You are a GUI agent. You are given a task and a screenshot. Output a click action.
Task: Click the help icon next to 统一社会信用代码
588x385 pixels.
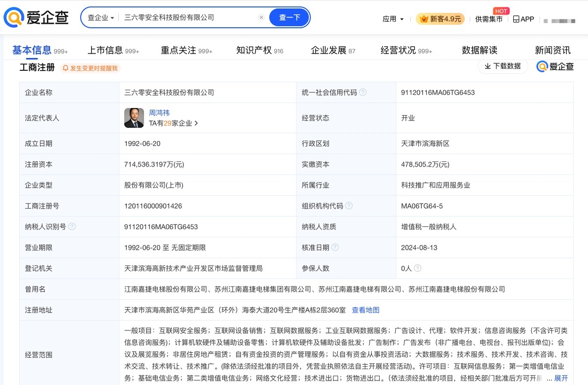tap(363, 92)
